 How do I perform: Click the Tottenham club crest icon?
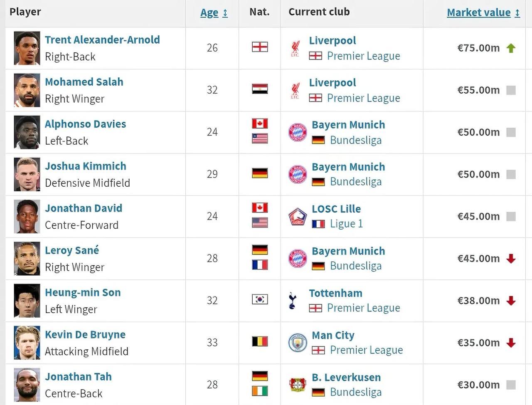(x=293, y=301)
